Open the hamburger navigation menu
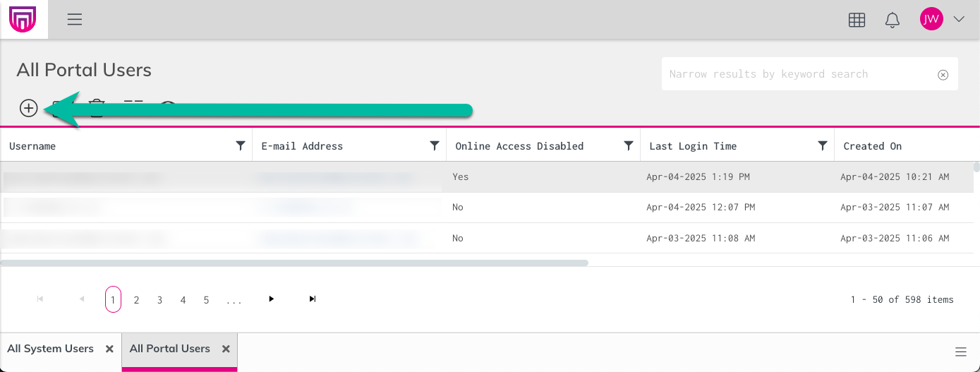The height and width of the screenshot is (372, 980). tap(75, 20)
